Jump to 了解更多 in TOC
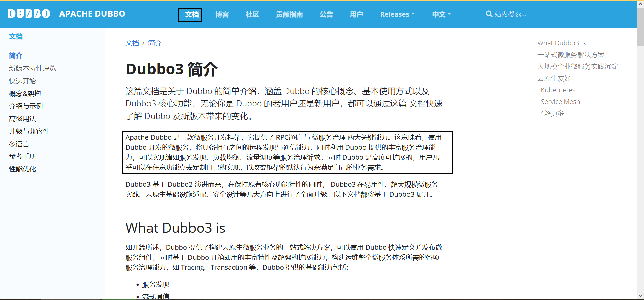 551,113
